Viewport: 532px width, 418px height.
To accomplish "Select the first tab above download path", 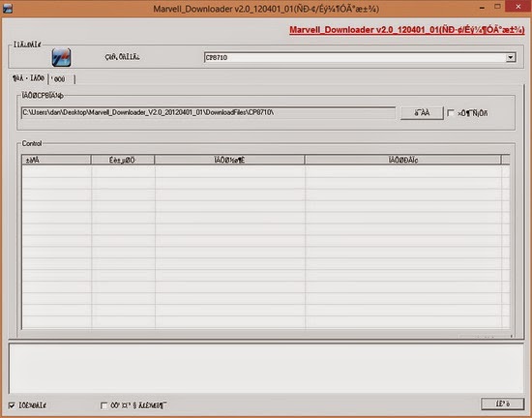I will click(x=28, y=78).
